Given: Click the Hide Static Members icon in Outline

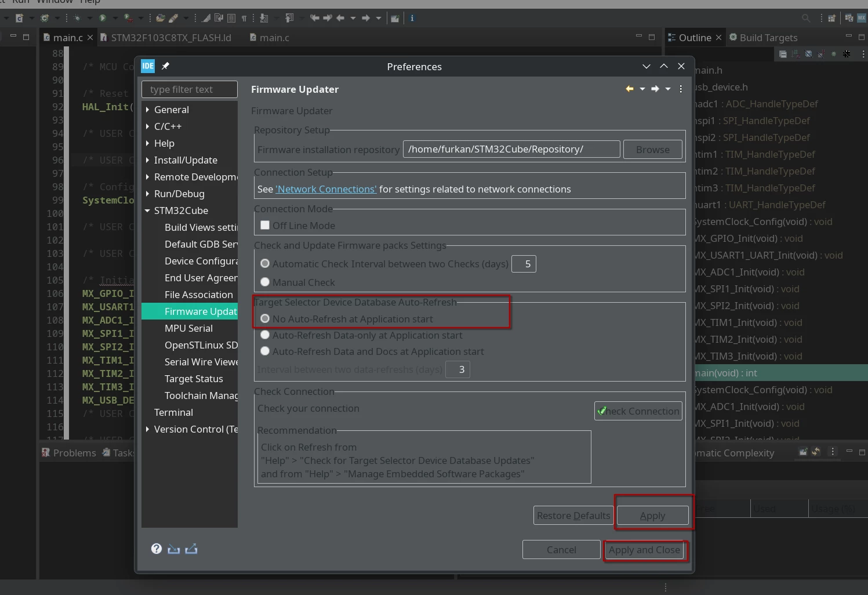Looking at the screenshot, I should (x=821, y=54).
